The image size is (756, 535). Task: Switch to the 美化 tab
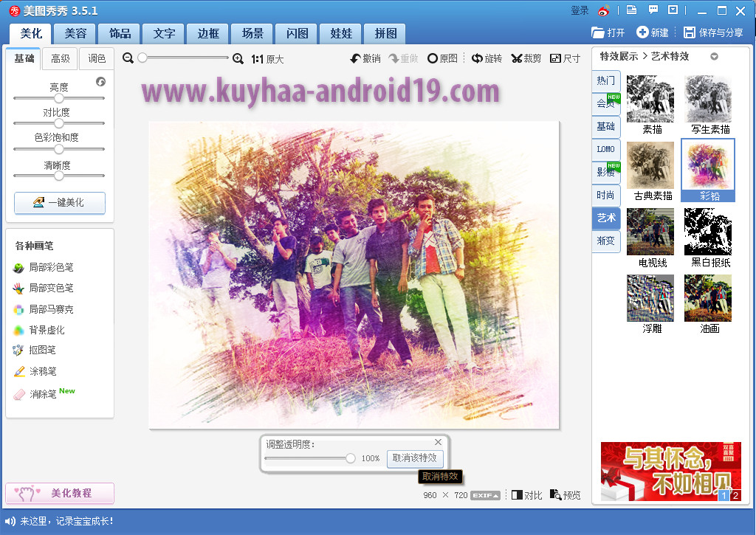(x=31, y=33)
